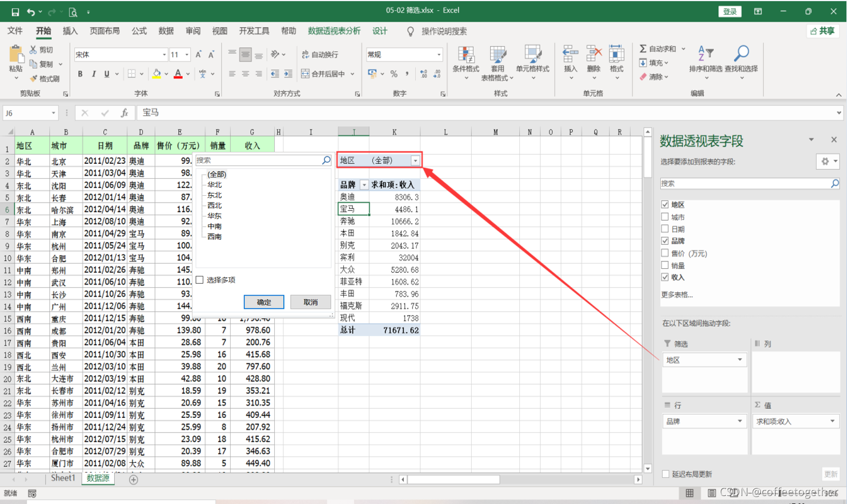Viewport: 847px width, 504px height.
Task: Toggle the 收入 field checkbox
Action: click(x=665, y=277)
